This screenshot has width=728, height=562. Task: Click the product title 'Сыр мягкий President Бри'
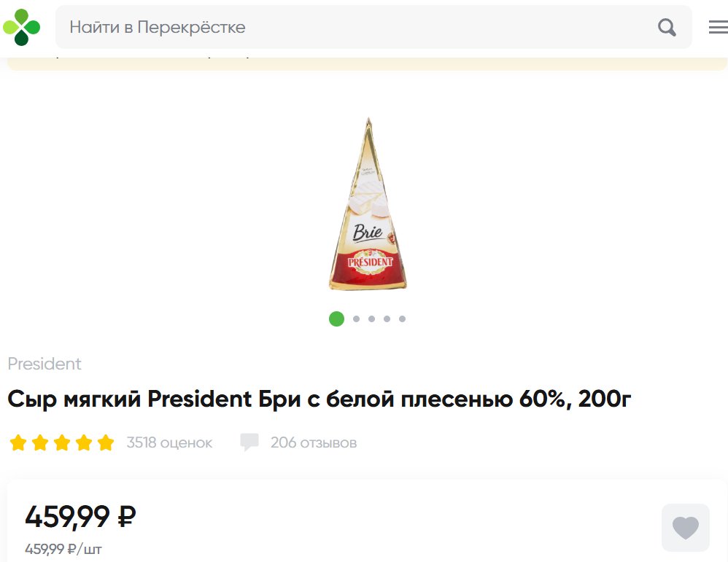coord(320,399)
